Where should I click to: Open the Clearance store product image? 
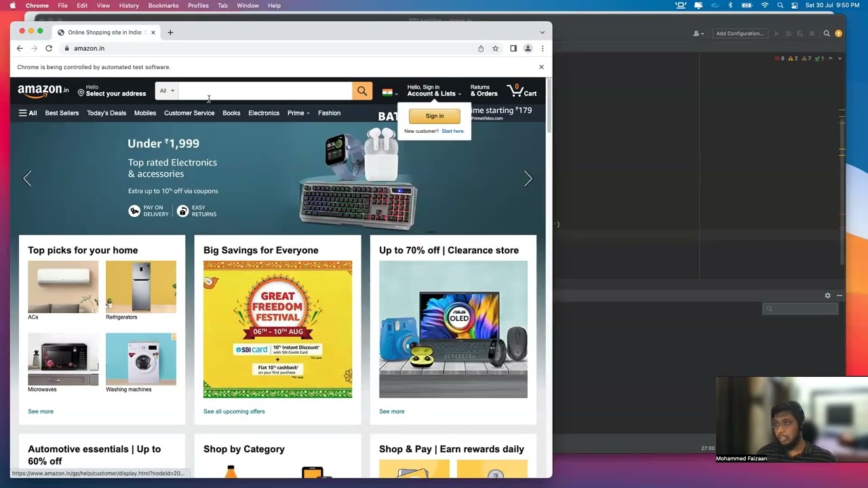[453, 329]
